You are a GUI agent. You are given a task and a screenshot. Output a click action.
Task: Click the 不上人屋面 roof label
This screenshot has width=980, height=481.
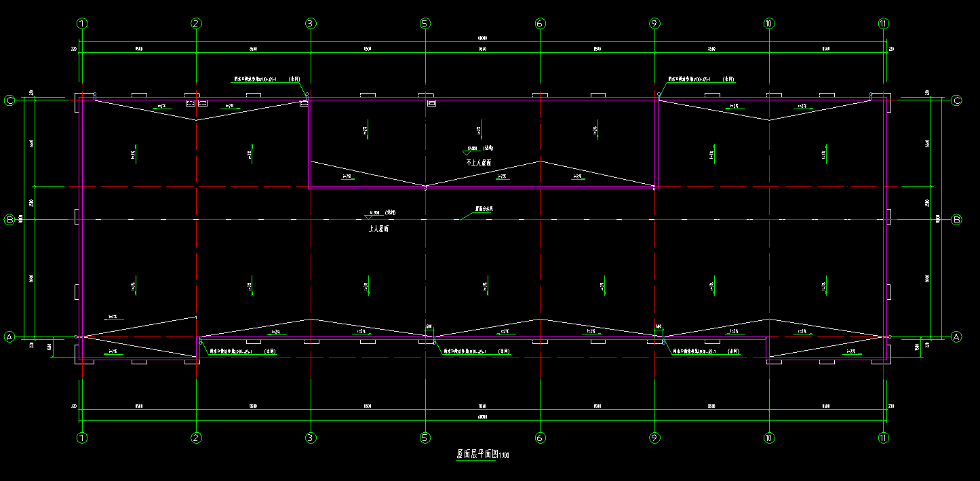point(478,163)
